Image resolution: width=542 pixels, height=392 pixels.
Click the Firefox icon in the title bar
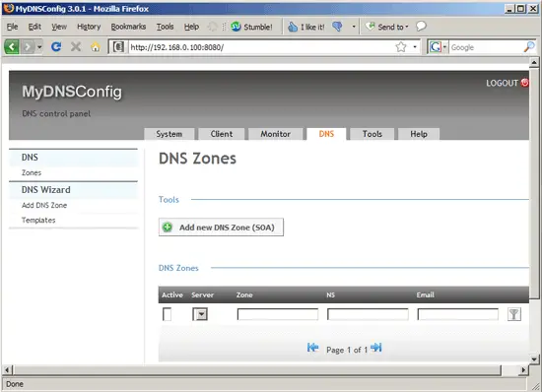click(8, 8)
